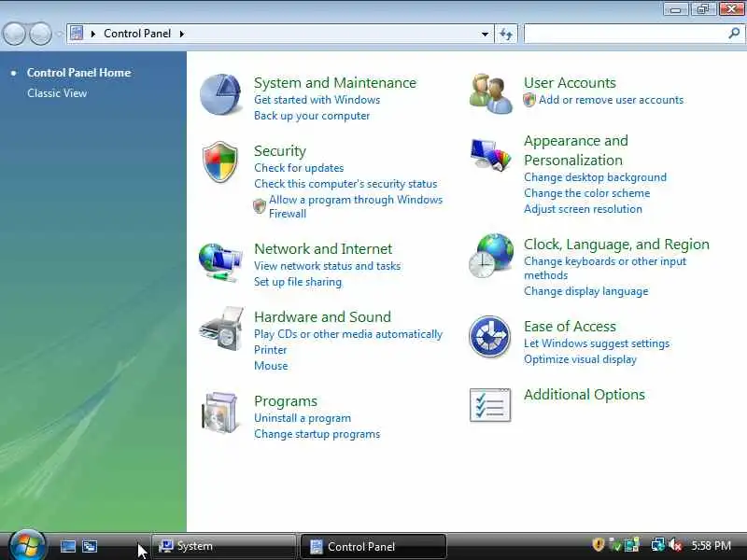Screen dimensions: 747x560
Task: Click the UAC shield beside Allow a program
Action: click(x=260, y=205)
